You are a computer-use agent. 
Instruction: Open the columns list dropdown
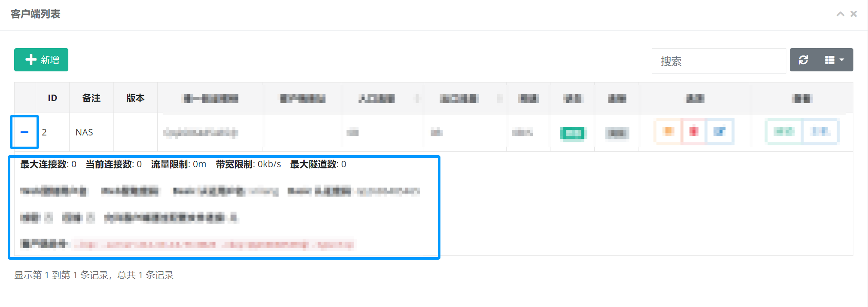point(834,60)
